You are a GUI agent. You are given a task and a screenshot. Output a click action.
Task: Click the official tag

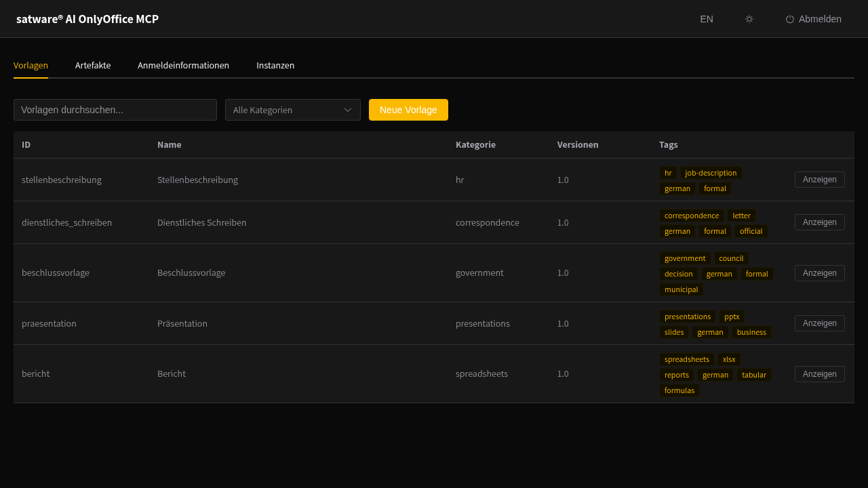click(751, 231)
